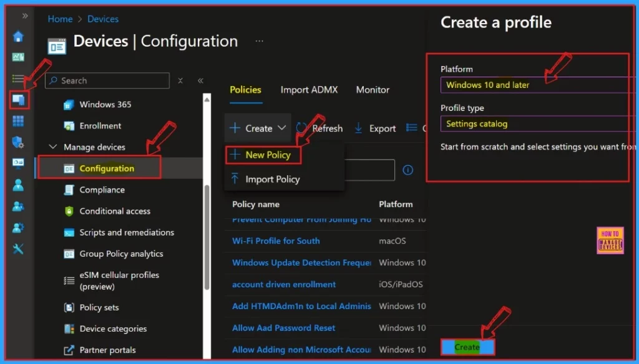Screen dimensions: 639x364
Task: Open the Apps grid icon
Action: [18, 121]
